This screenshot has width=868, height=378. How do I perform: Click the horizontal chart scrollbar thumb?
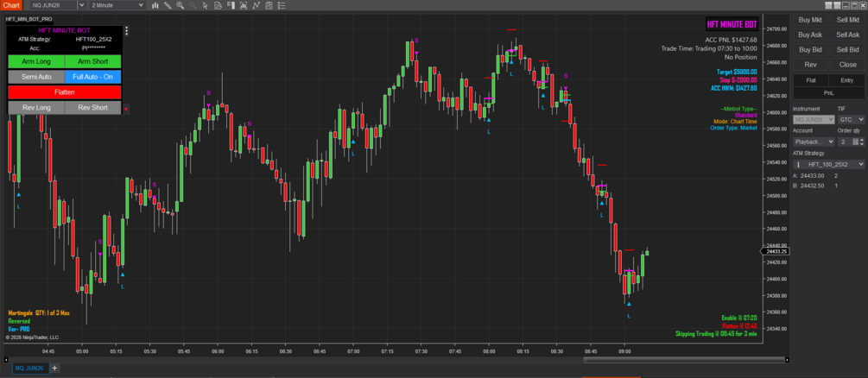pyautogui.click(x=683, y=360)
